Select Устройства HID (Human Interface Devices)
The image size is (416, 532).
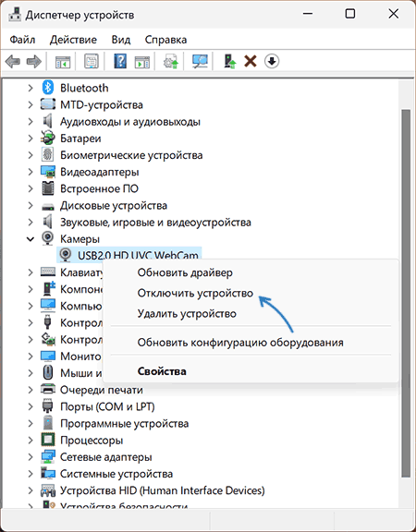pos(163,490)
